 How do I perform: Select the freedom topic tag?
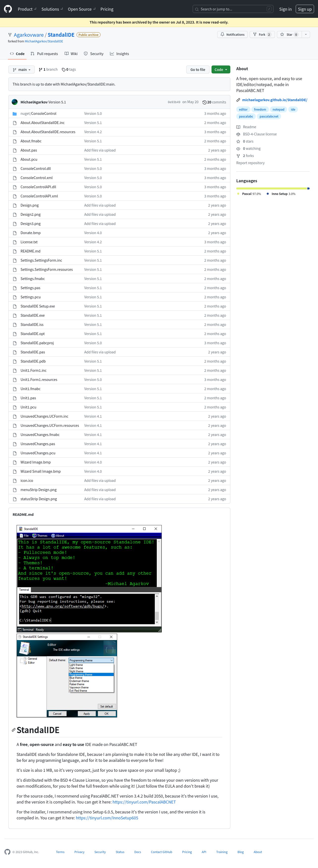tap(260, 110)
